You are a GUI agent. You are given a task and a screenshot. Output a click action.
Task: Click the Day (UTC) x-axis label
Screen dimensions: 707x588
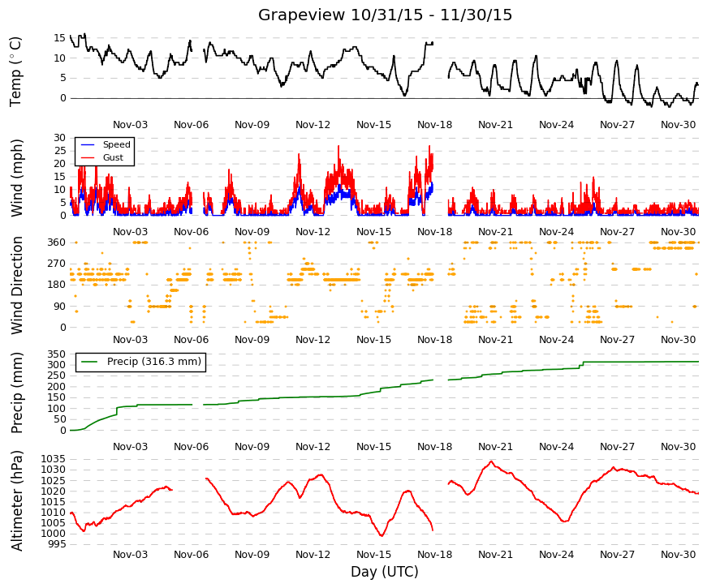pos(385,572)
